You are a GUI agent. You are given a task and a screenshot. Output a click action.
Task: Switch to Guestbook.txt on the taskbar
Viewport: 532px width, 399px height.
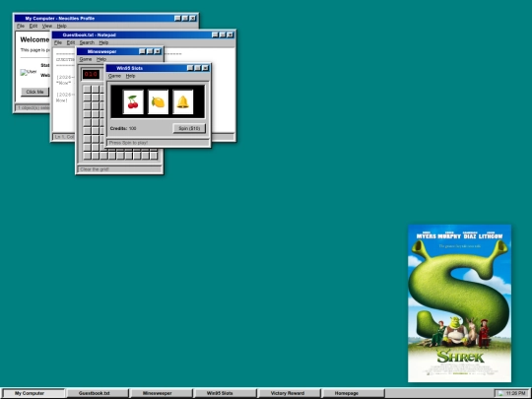[98, 393]
